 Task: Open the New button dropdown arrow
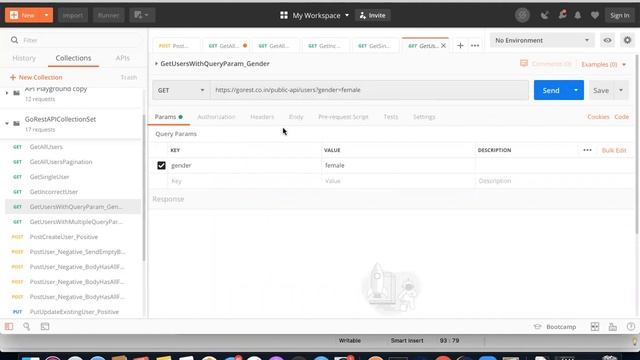tap(46, 15)
